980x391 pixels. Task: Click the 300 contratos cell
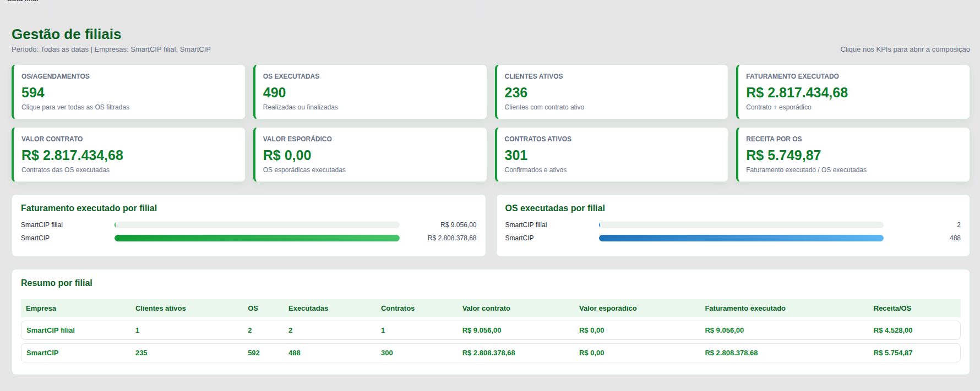[387, 353]
